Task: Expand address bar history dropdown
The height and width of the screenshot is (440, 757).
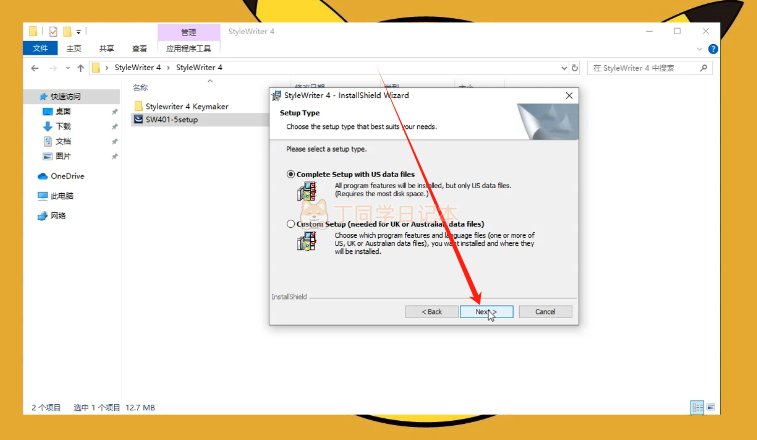Action: 563,68
